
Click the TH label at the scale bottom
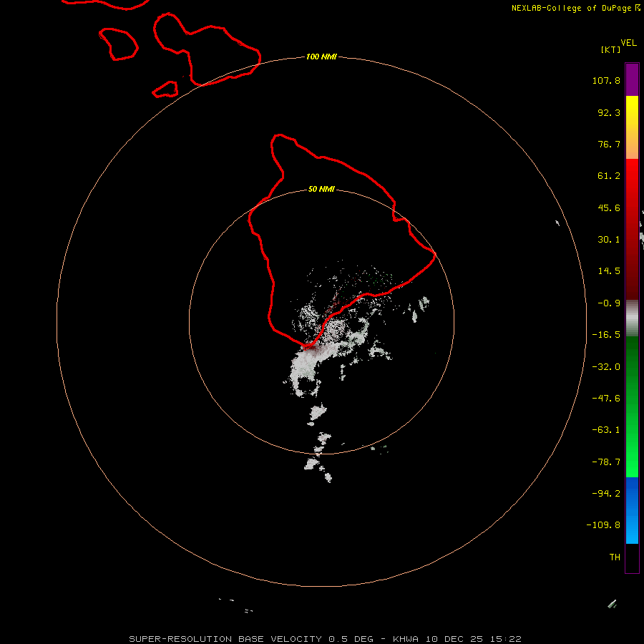[615, 557]
